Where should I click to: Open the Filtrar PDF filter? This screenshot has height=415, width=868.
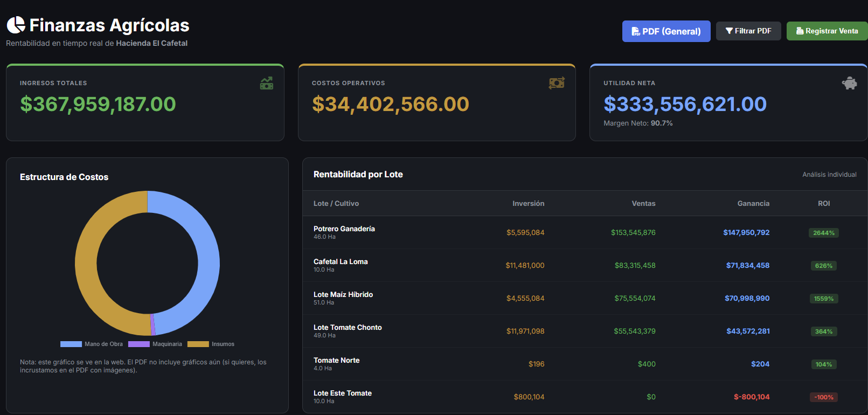click(748, 31)
